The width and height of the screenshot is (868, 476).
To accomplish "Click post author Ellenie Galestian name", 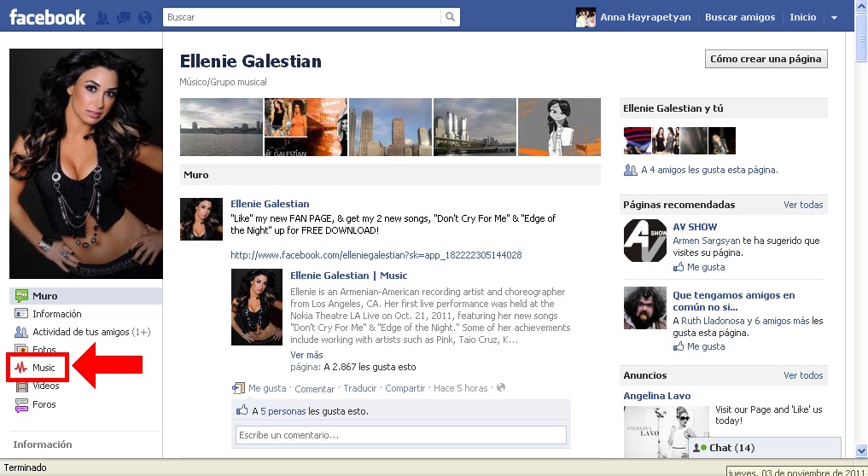I will click(271, 204).
